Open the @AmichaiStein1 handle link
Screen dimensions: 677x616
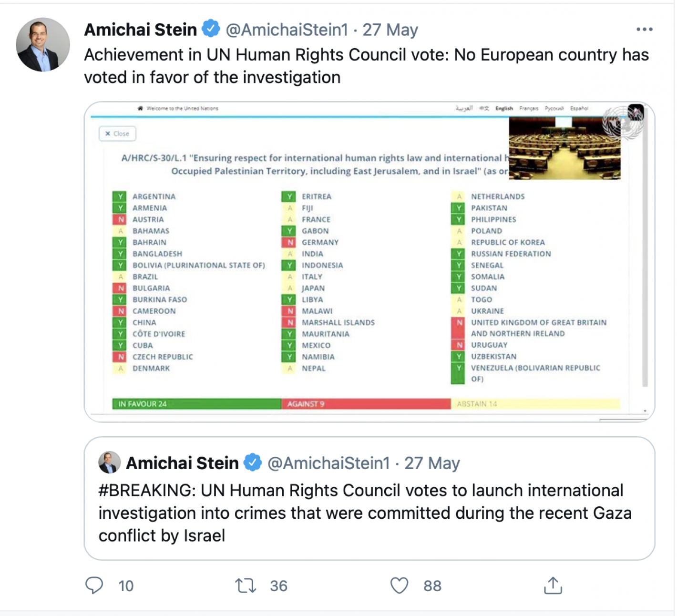point(287,30)
